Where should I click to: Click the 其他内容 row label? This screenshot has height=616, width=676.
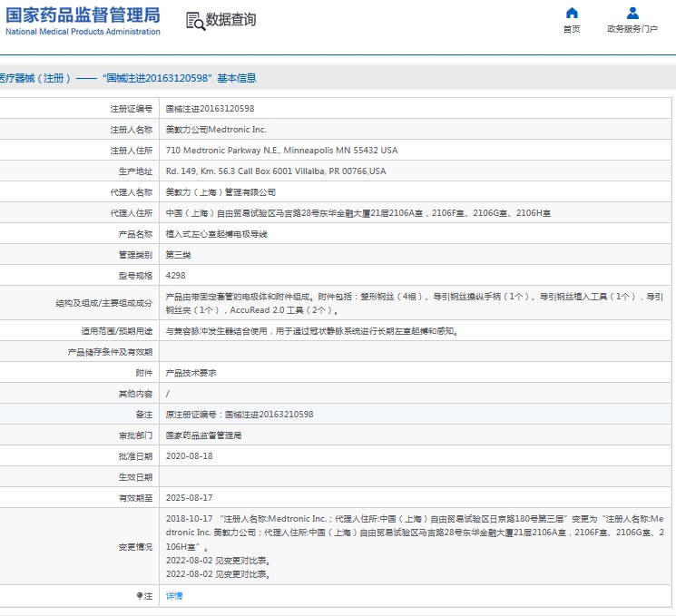[135, 394]
